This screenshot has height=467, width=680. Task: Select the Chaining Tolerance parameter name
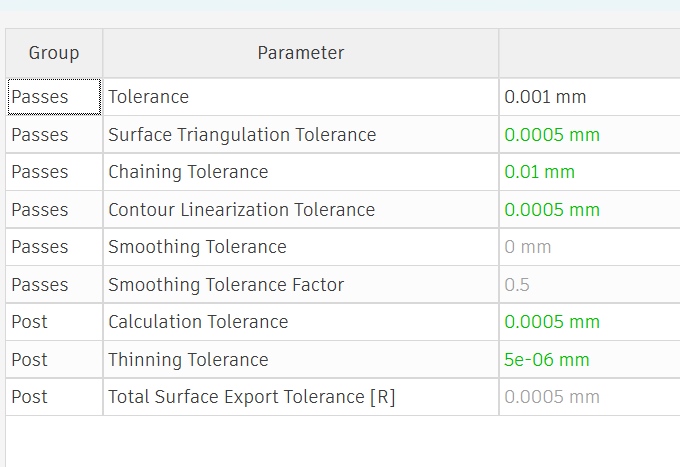click(188, 172)
